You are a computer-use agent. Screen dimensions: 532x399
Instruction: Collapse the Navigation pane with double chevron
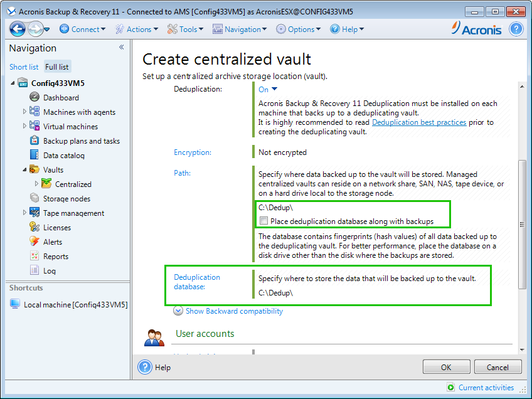[122, 48]
